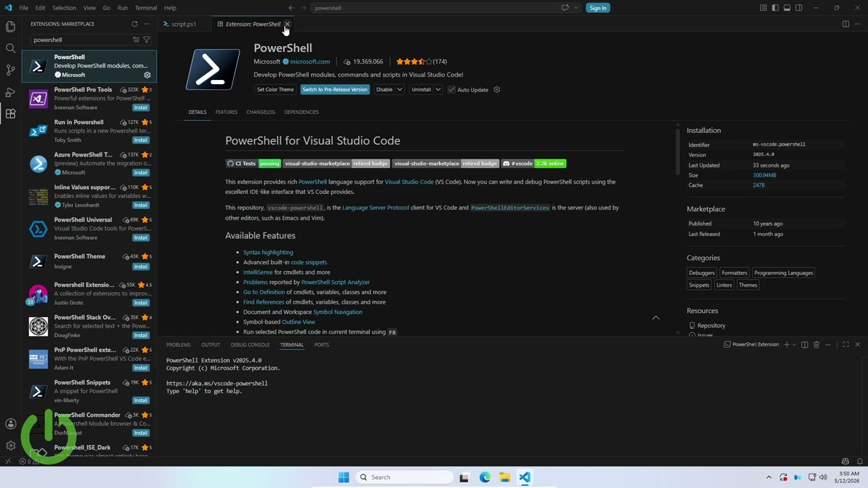Open terminal panel more actions
The width and height of the screenshot is (868, 488).
[x=828, y=344]
